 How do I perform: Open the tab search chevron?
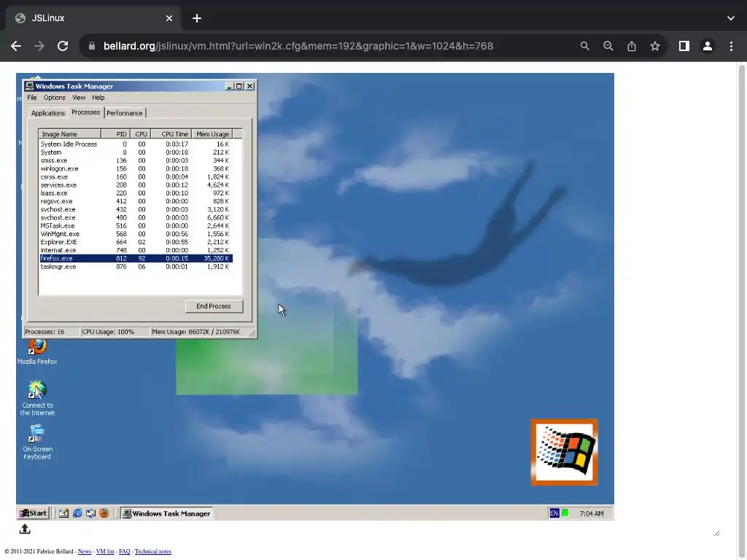[731, 18]
